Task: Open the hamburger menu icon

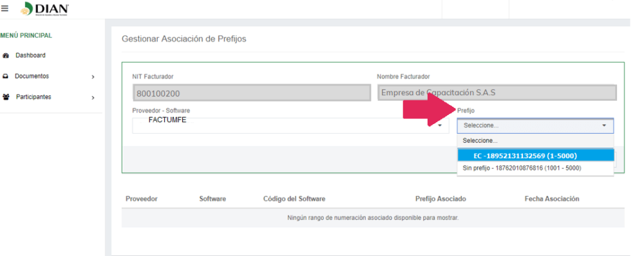Action: tap(5, 8)
